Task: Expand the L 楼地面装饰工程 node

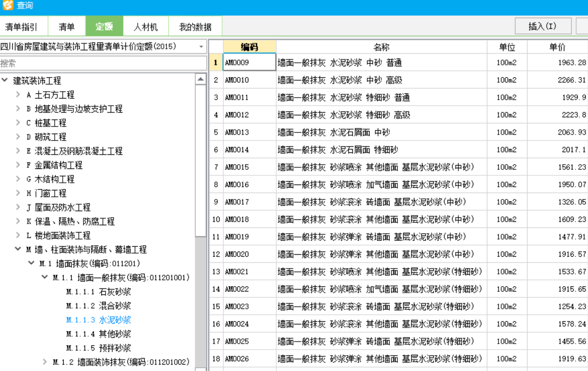Action: (18, 235)
